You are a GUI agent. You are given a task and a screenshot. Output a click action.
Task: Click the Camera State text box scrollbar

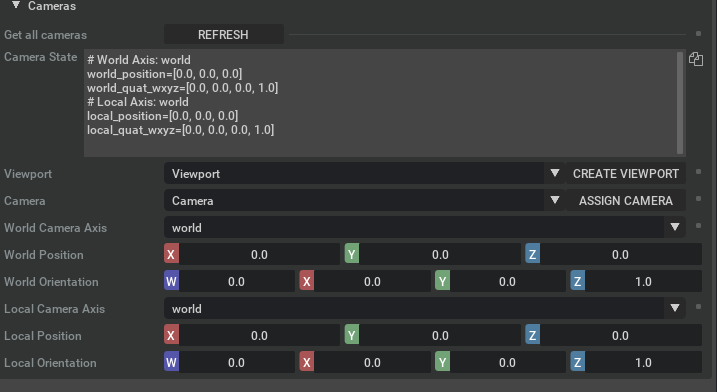[680, 103]
